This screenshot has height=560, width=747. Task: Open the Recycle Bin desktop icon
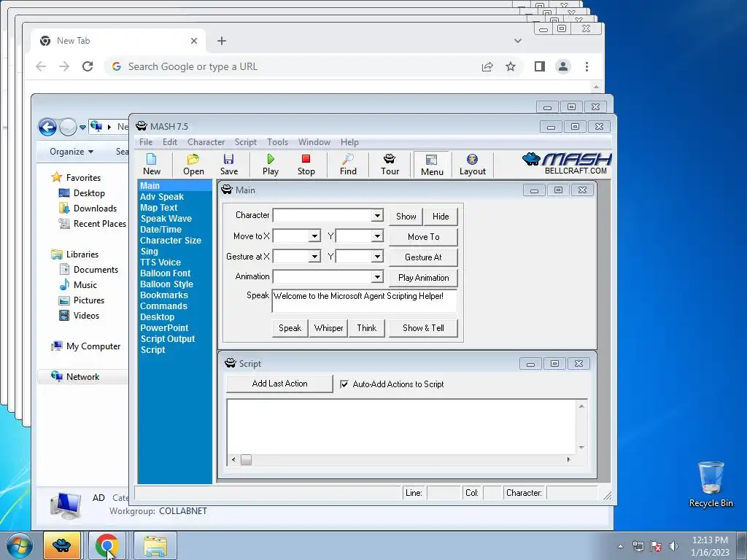tap(711, 485)
